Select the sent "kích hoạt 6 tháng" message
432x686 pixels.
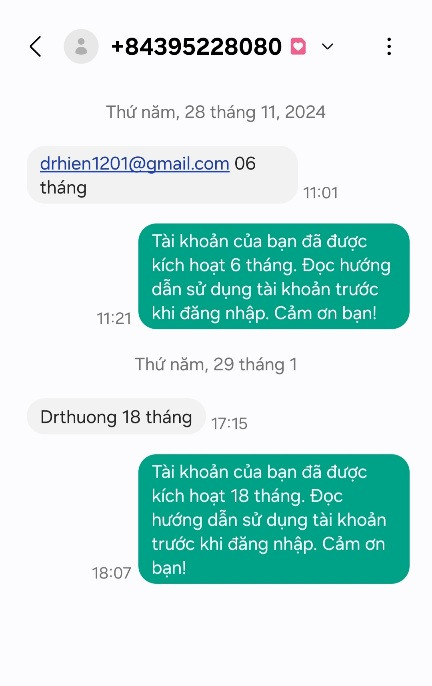click(274, 276)
